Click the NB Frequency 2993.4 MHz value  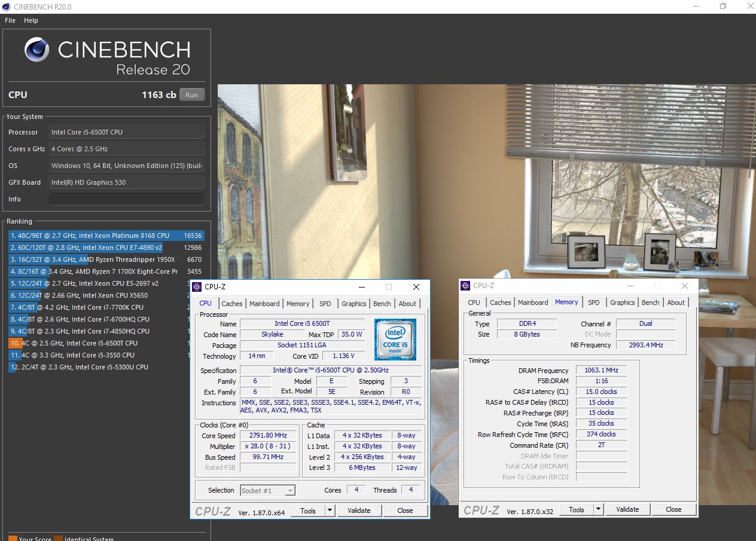[646, 345]
